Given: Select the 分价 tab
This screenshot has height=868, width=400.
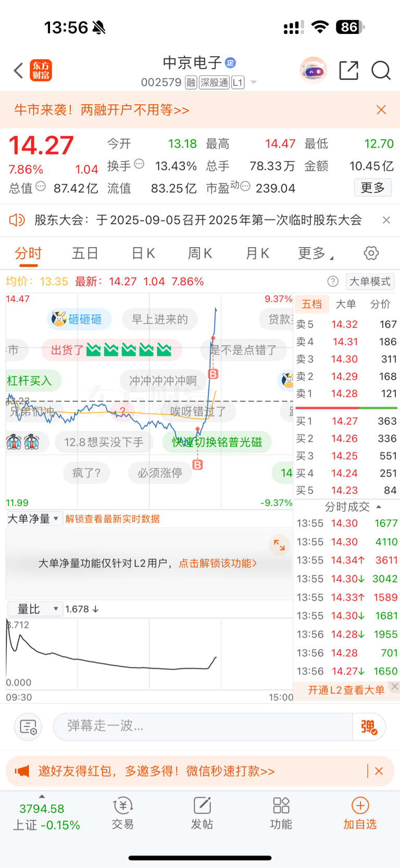Looking at the screenshot, I should point(380,304).
